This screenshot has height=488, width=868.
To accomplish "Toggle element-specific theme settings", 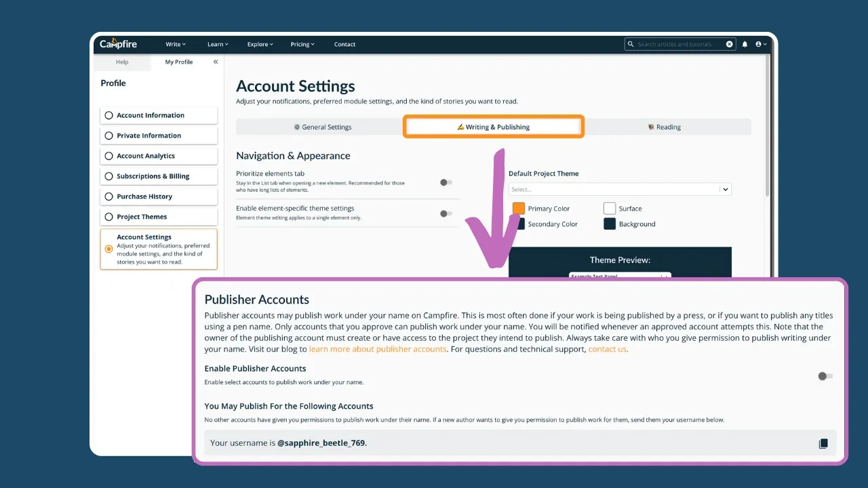I will pyautogui.click(x=446, y=212).
